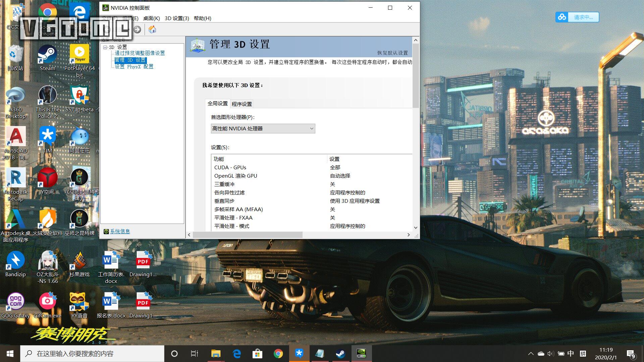Viewport: 644px width, 362px height.
Task: Click NVIDIA icon in the taskbar
Action: pos(361,353)
